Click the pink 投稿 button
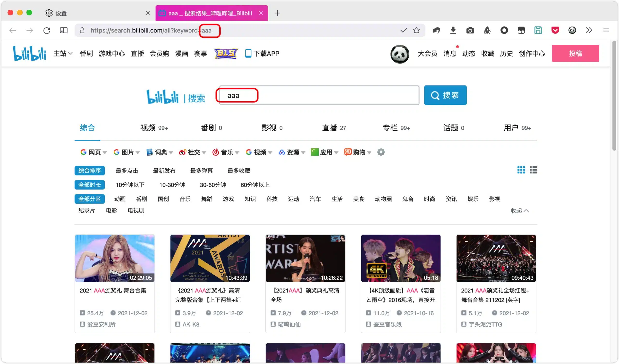The height and width of the screenshot is (364, 619). tap(575, 53)
